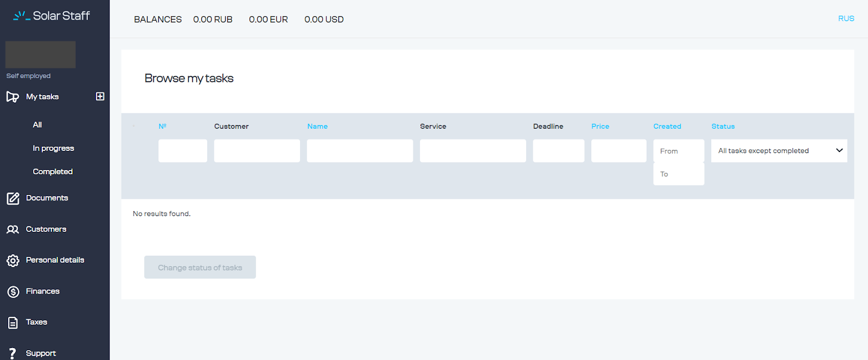Click the My tasks flag icon
The width and height of the screenshot is (868, 360).
point(12,97)
